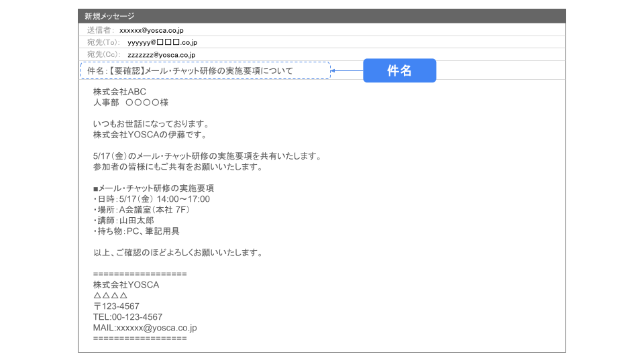The width and height of the screenshot is (644, 362).
Task: Click the 人事部 〇〇〇〇様 addressee line
Action: pos(131,103)
